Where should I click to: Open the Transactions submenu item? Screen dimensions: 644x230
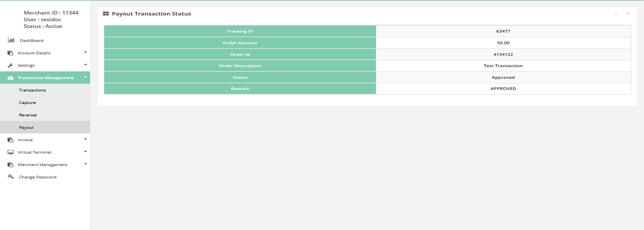click(32, 90)
